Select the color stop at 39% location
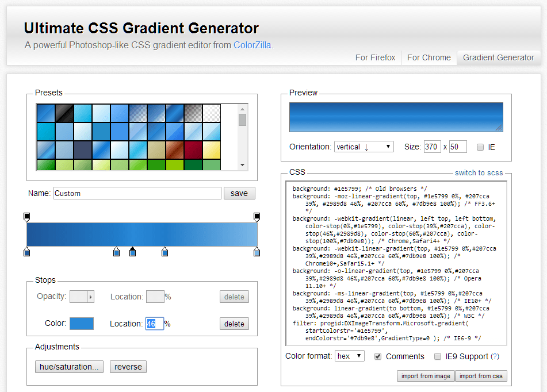This screenshot has width=547, height=392. [x=117, y=252]
